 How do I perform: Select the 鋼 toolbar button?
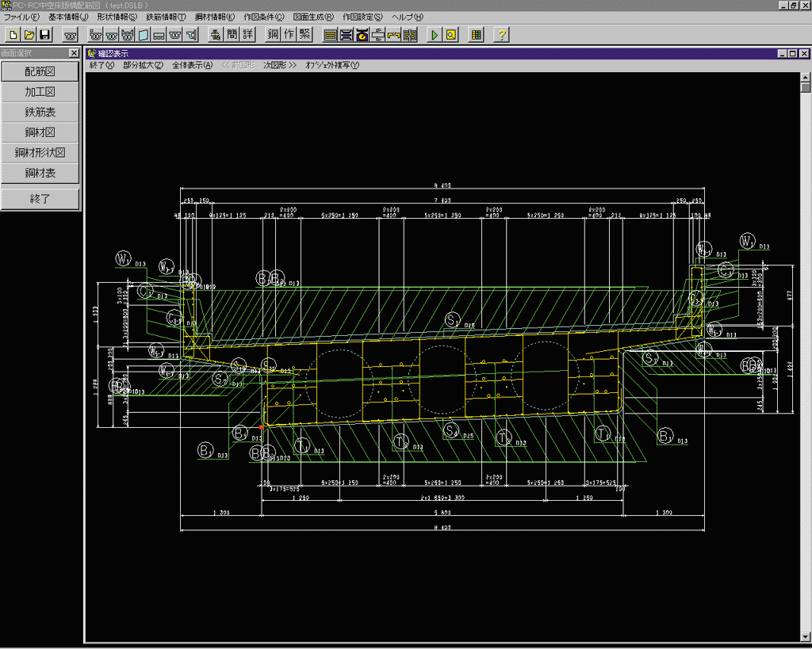[274, 35]
